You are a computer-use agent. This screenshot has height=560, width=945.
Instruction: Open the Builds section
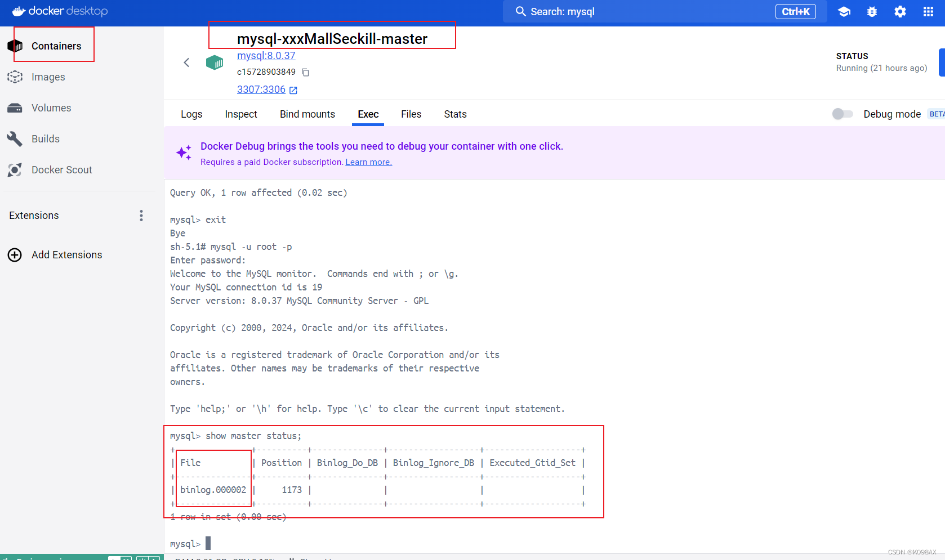(46, 139)
